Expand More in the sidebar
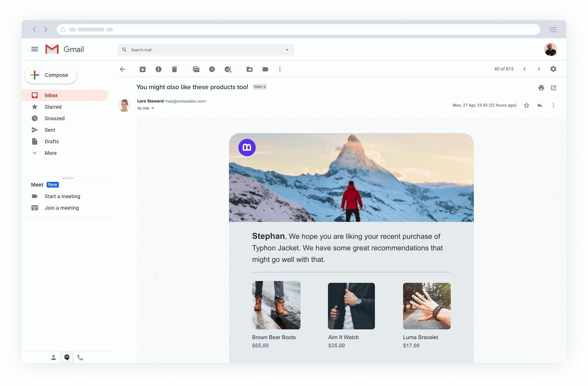Viewport: 588px width, 386px height. point(51,153)
